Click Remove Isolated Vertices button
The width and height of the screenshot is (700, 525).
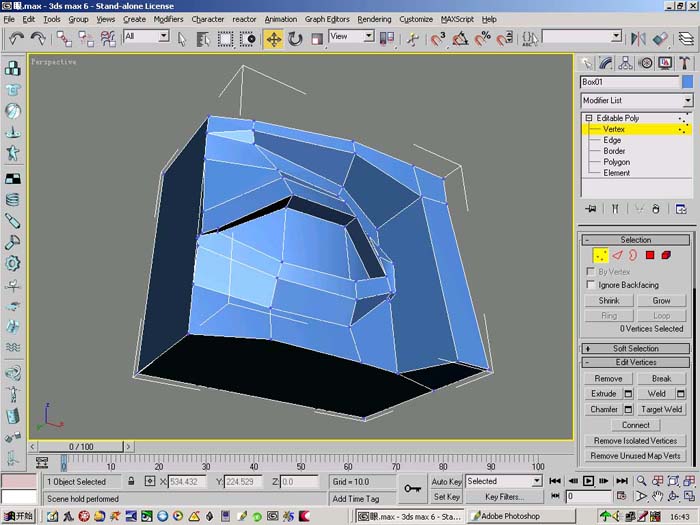(x=635, y=441)
